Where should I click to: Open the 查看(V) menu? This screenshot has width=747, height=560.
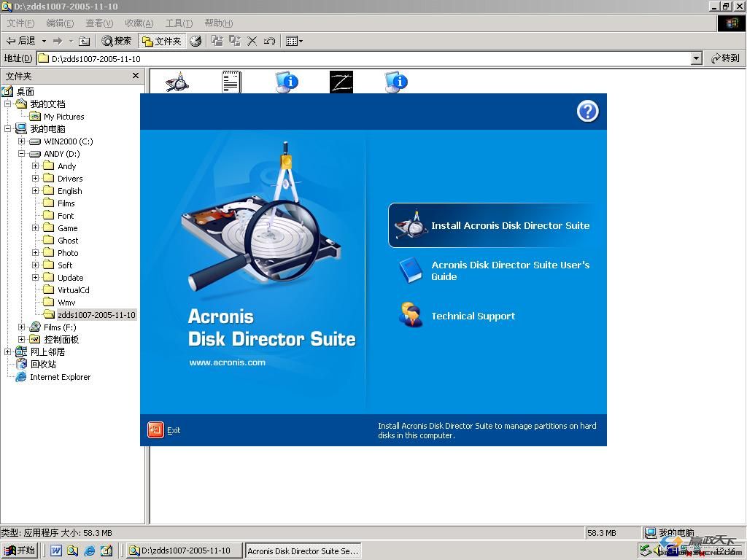(99, 23)
